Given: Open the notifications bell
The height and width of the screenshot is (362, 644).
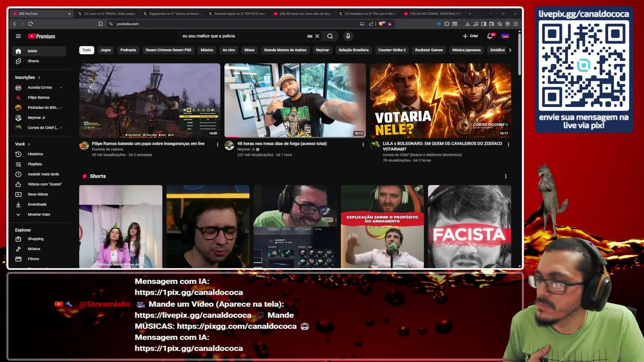Looking at the screenshot, I should click(x=490, y=36).
